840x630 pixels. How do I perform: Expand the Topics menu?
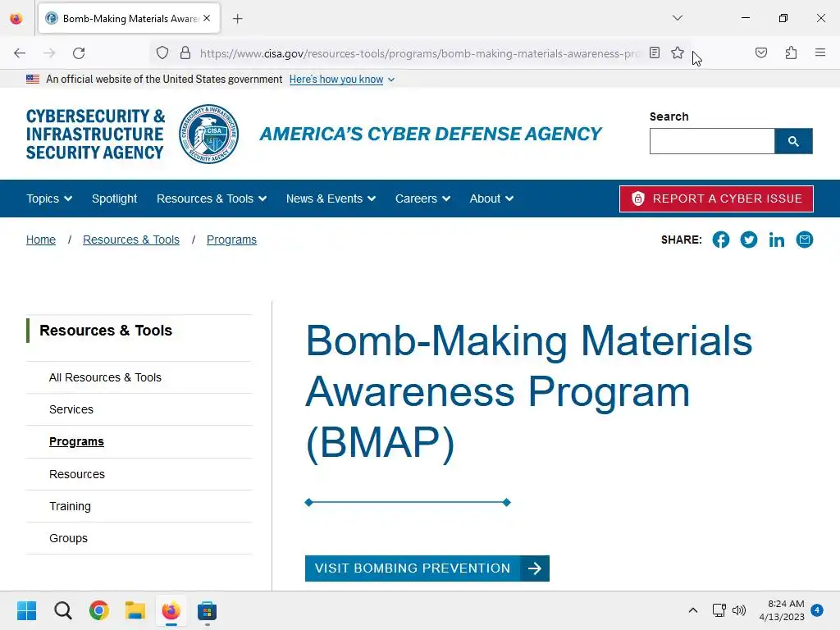coord(49,199)
